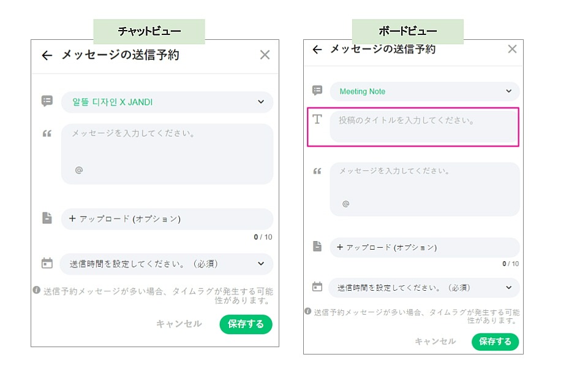The image size is (588, 368).
Task: Click message input field in チャットビュー panel
Action: (x=167, y=147)
